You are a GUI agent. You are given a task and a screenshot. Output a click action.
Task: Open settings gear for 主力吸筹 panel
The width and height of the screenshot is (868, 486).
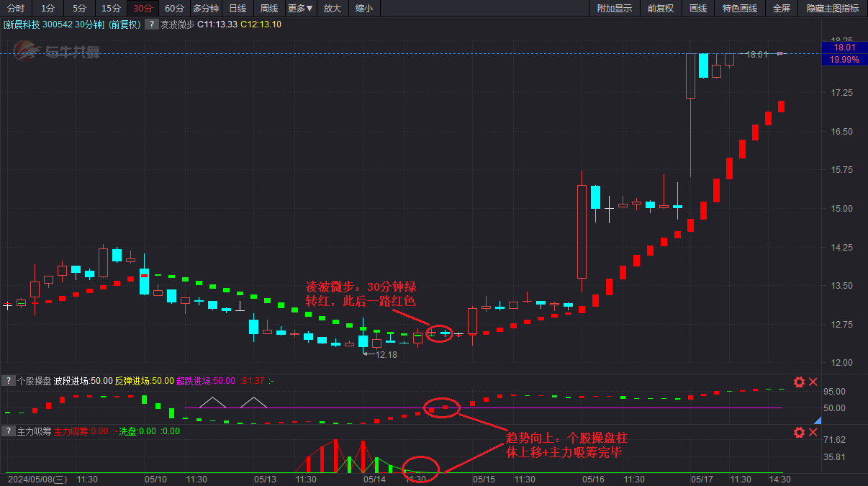[799, 432]
